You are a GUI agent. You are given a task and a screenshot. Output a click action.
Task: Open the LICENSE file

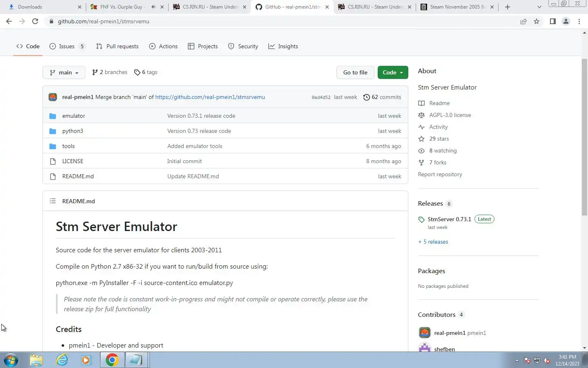[x=73, y=161]
